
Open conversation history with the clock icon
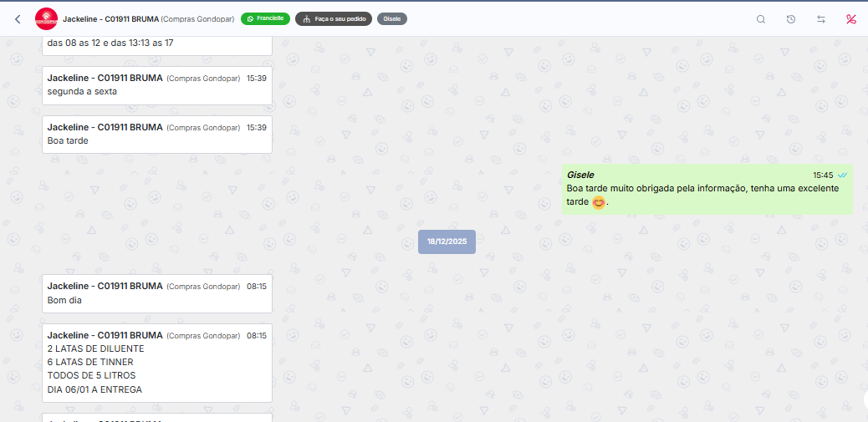791,19
